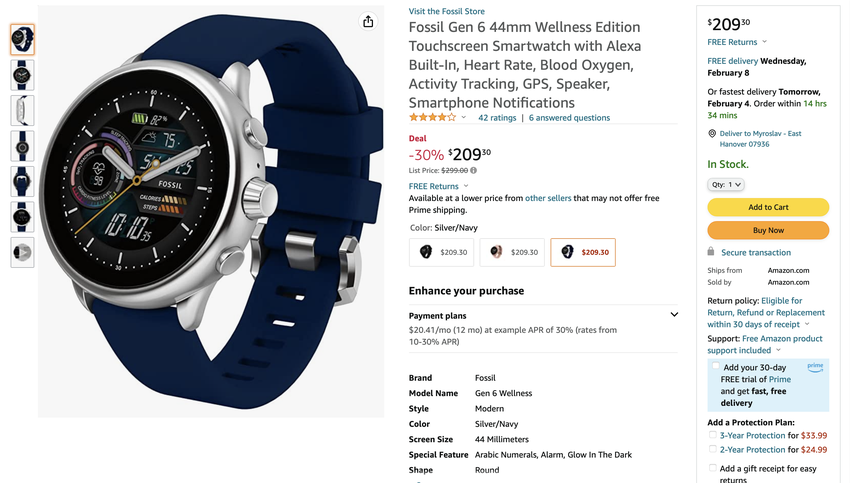The image size is (850, 483).
Task: Click the secure transaction lock icon
Action: (711, 252)
